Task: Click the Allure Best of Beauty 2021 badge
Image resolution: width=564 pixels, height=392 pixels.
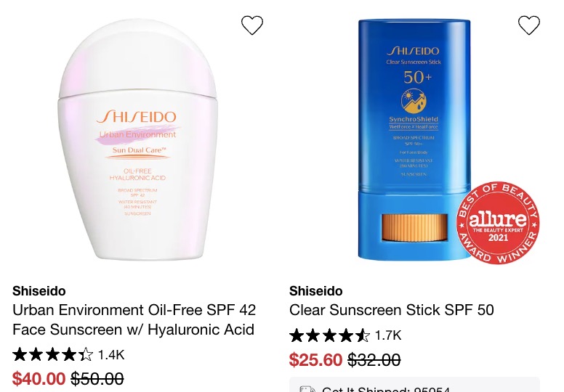Action: (x=498, y=223)
